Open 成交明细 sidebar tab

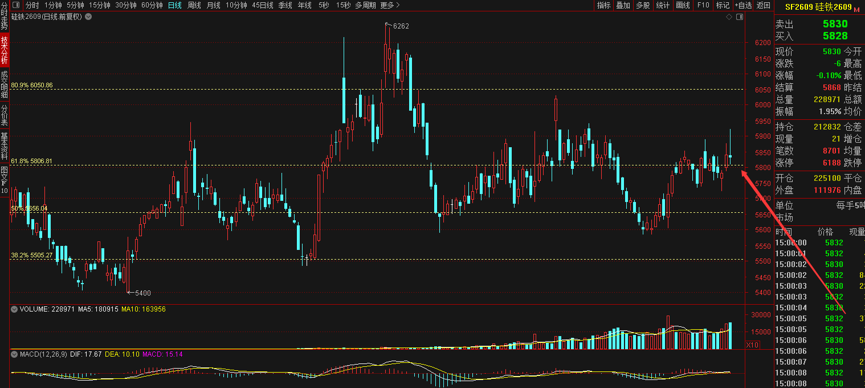[4, 84]
